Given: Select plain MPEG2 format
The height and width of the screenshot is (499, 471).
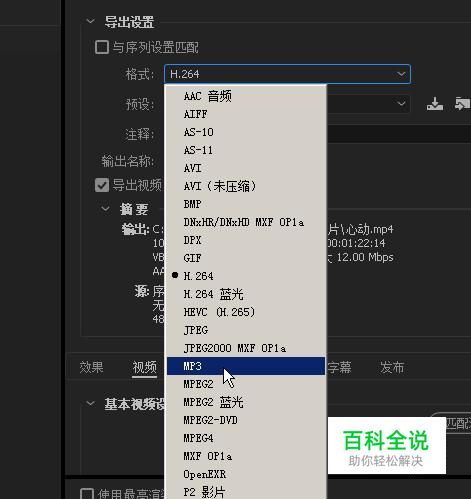Looking at the screenshot, I should pyautogui.click(x=246, y=384).
